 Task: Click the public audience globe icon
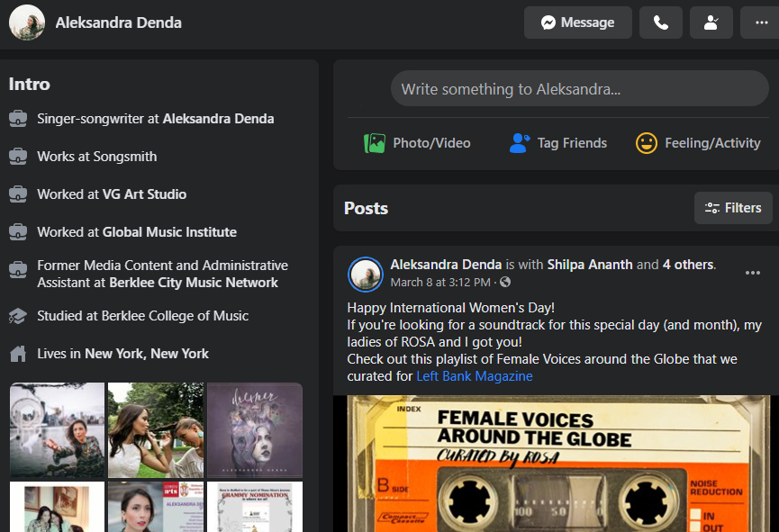[505, 283]
